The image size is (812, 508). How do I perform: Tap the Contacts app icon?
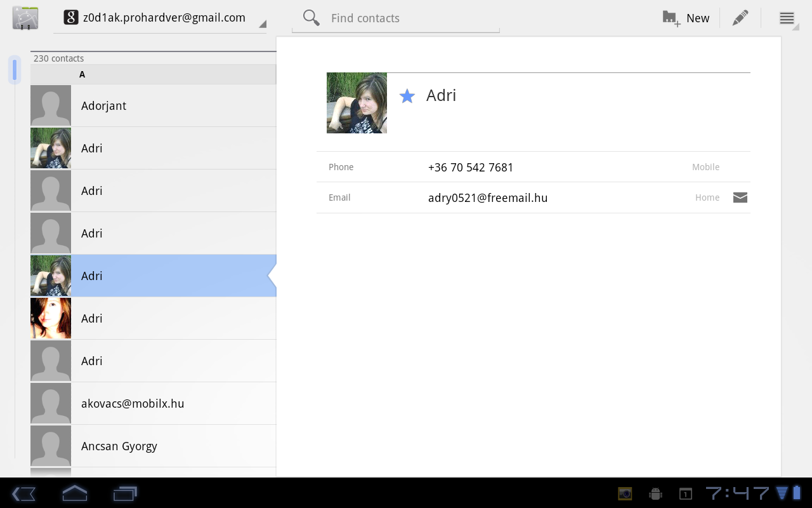[25, 18]
